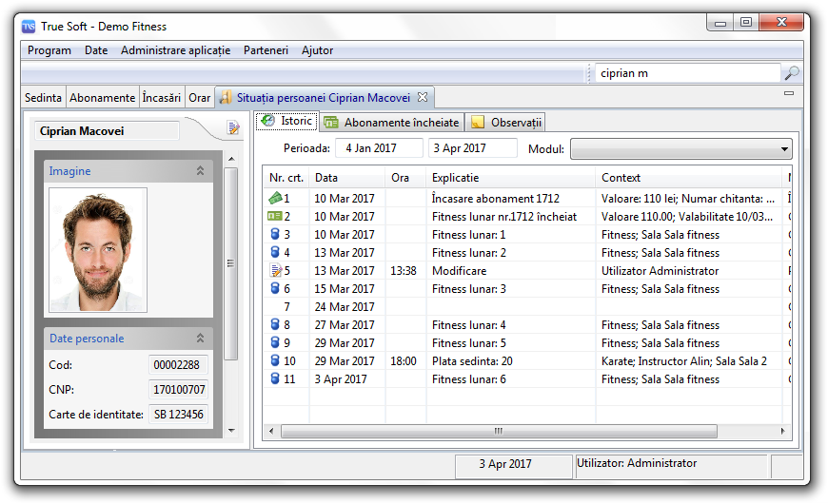
Task: Click the Observații tab icon
Action: 478,123
